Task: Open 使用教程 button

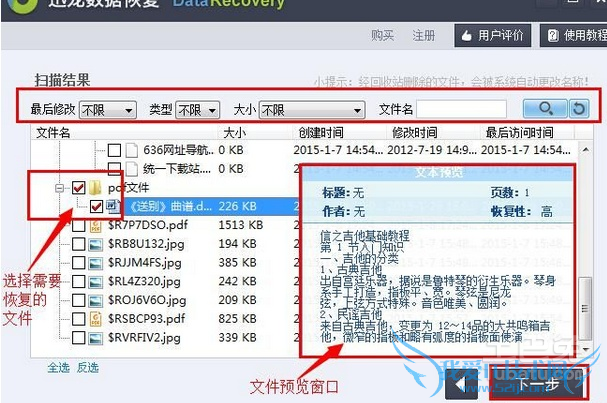Action: [574, 36]
